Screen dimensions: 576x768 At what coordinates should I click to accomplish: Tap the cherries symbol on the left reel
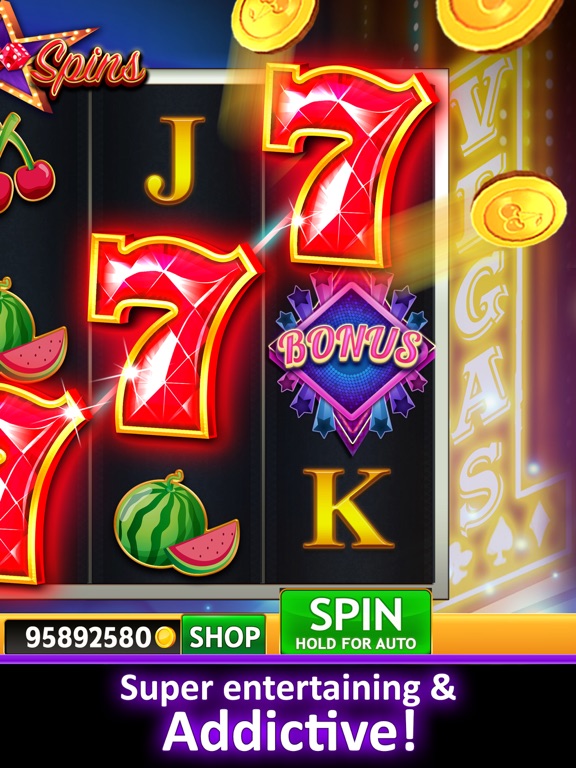pos(24,162)
